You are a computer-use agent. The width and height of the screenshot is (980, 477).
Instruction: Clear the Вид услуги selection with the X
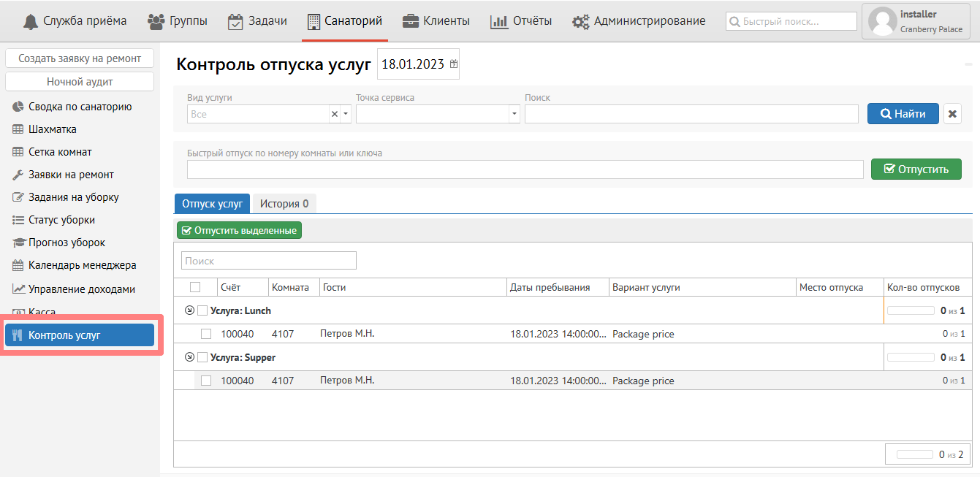coord(335,114)
